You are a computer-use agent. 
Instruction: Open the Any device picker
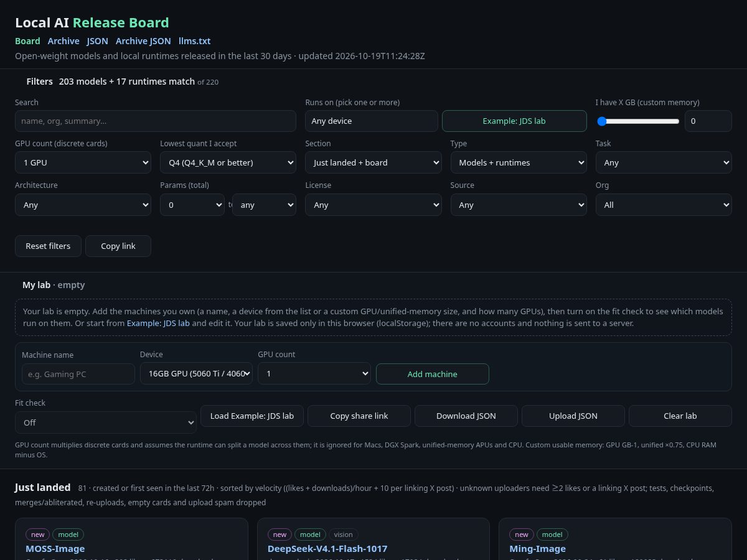coord(372,121)
